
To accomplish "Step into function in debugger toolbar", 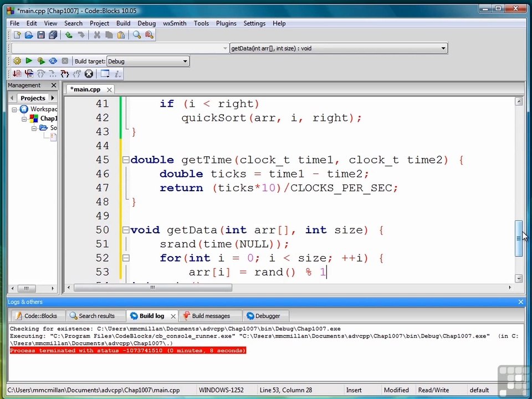I will [64, 74].
